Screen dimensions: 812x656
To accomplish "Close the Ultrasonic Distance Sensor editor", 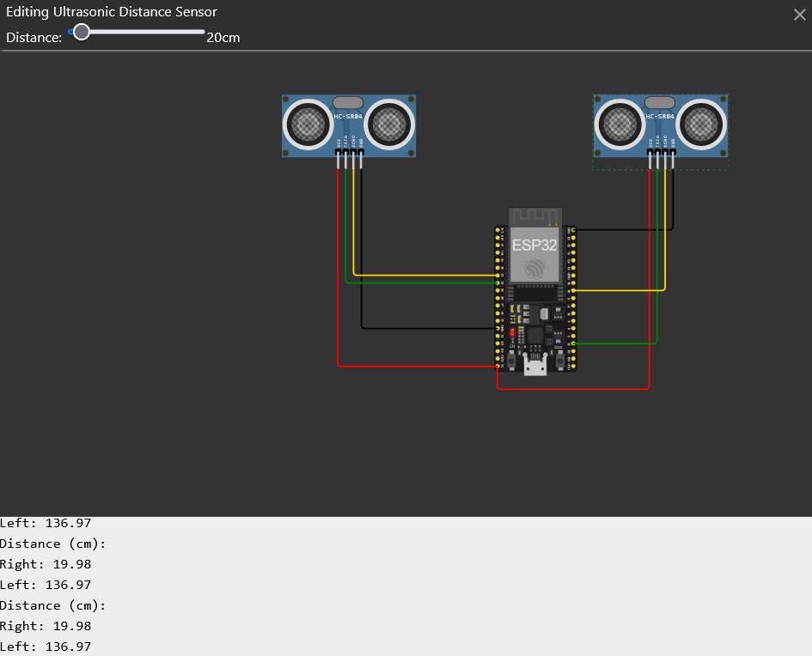I will click(799, 14).
